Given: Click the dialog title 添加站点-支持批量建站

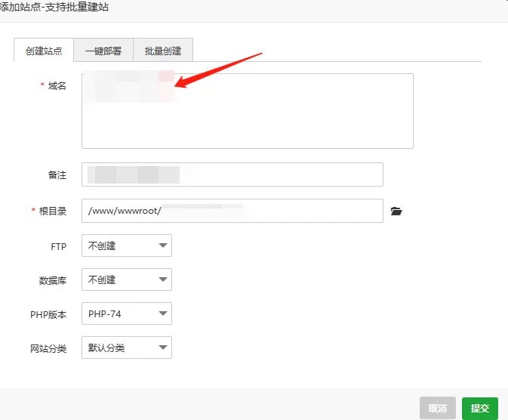Looking at the screenshot, I should pos(54,7).
